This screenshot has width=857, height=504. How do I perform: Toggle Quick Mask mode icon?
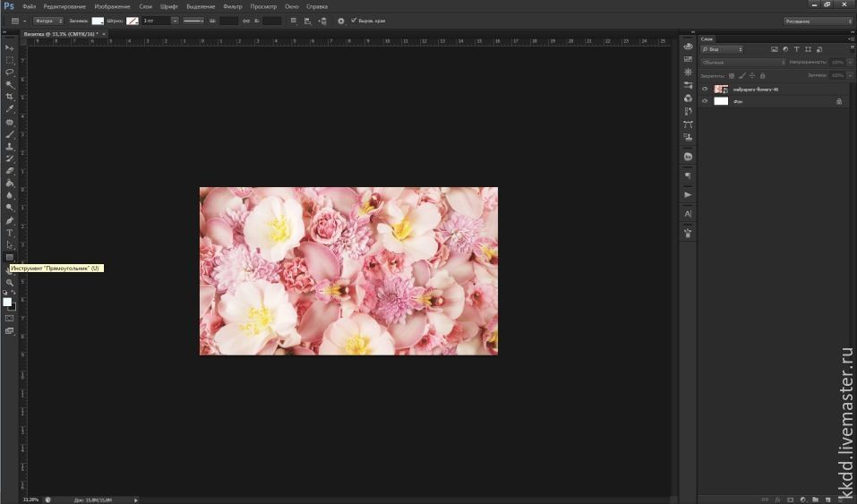(10, 318)
